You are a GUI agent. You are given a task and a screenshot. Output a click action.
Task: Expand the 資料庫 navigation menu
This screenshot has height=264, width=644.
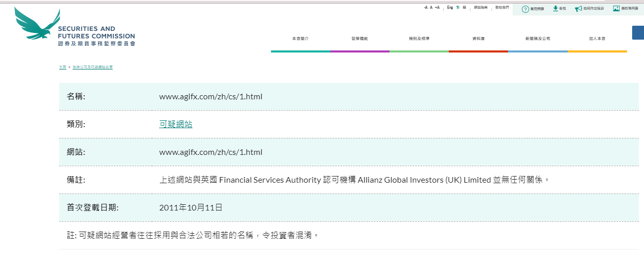coord(478,39)
